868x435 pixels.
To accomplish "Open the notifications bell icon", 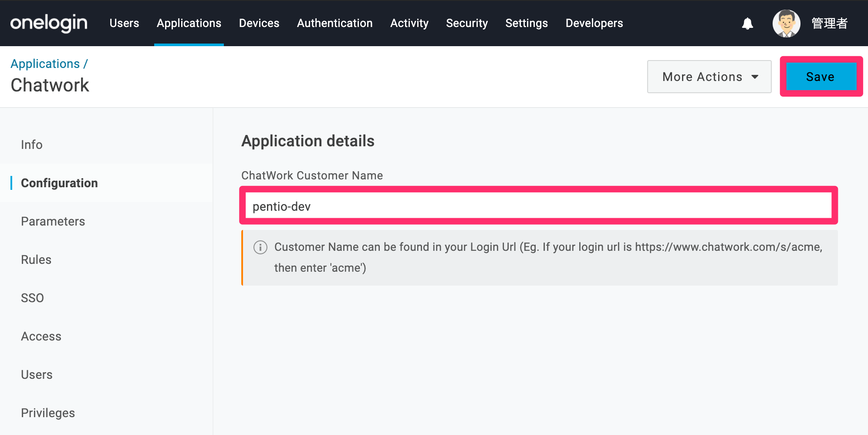I will tap(747, 24).
